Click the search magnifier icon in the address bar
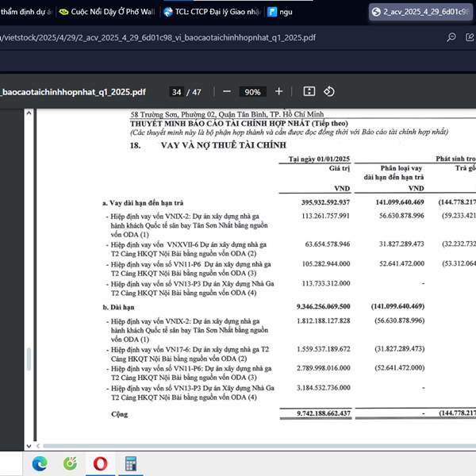 (451, 37)
